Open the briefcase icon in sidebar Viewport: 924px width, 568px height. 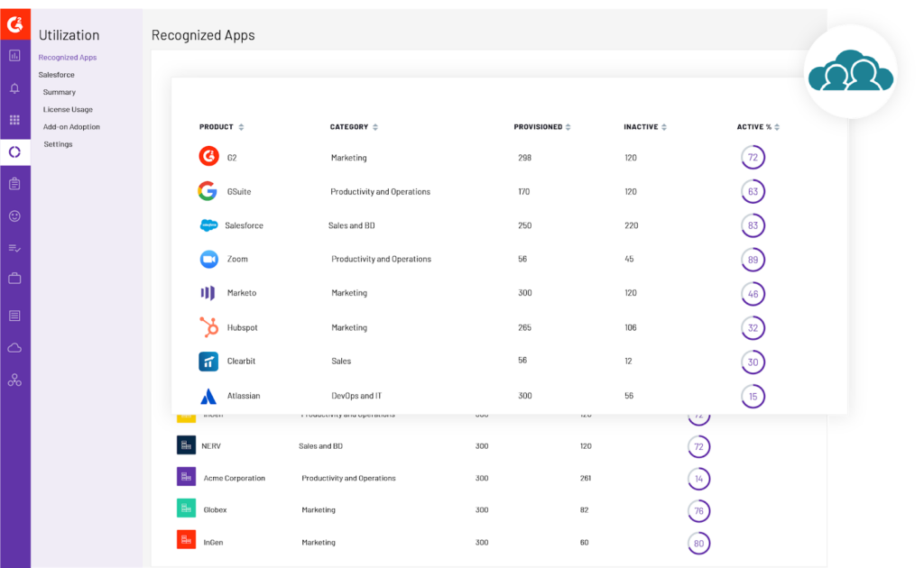[x=14, y=279]
